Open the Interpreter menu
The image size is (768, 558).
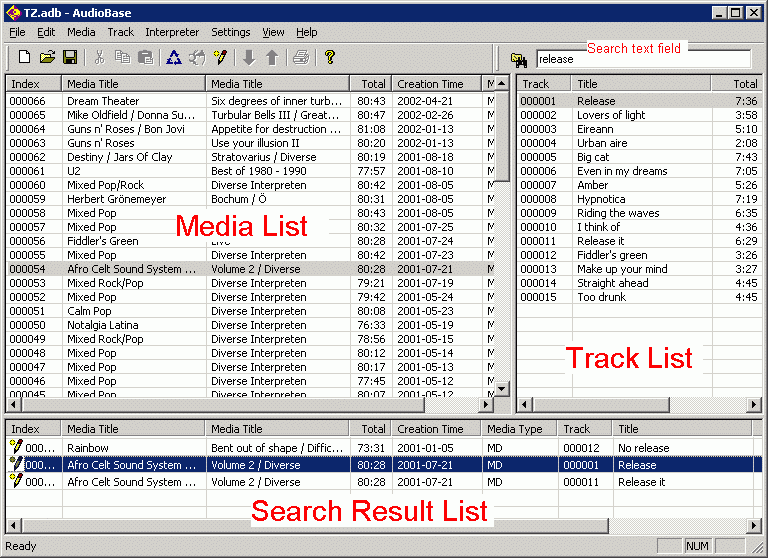pos(172,32)
